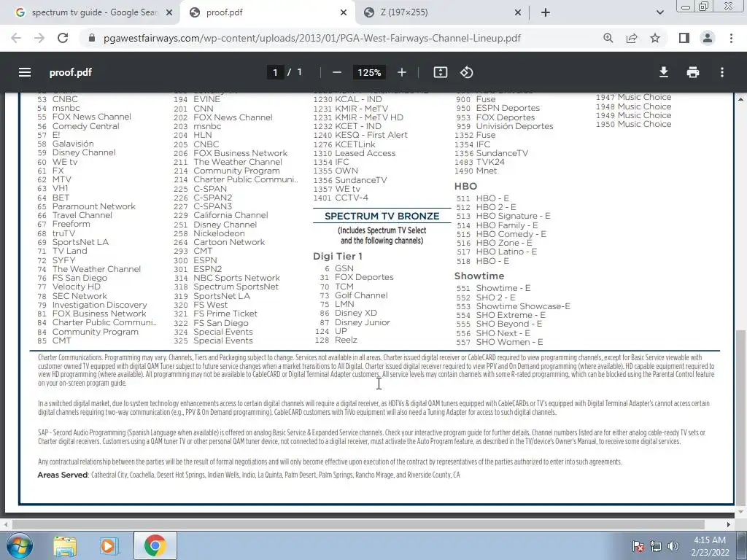This screenshot has height=560, width=747.
Task: Reload the current PDF page
Action: (63, 38)
